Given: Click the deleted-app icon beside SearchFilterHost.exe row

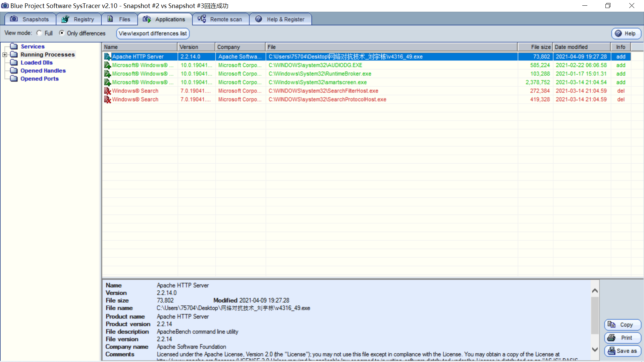Looking at the screenshot, I should [107, 91].
